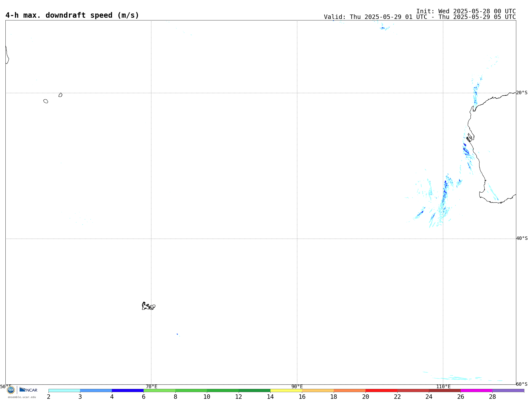Click the 20°S latitude label
Viewport: 532px width, 400px height.
click(x=522, y=93)
